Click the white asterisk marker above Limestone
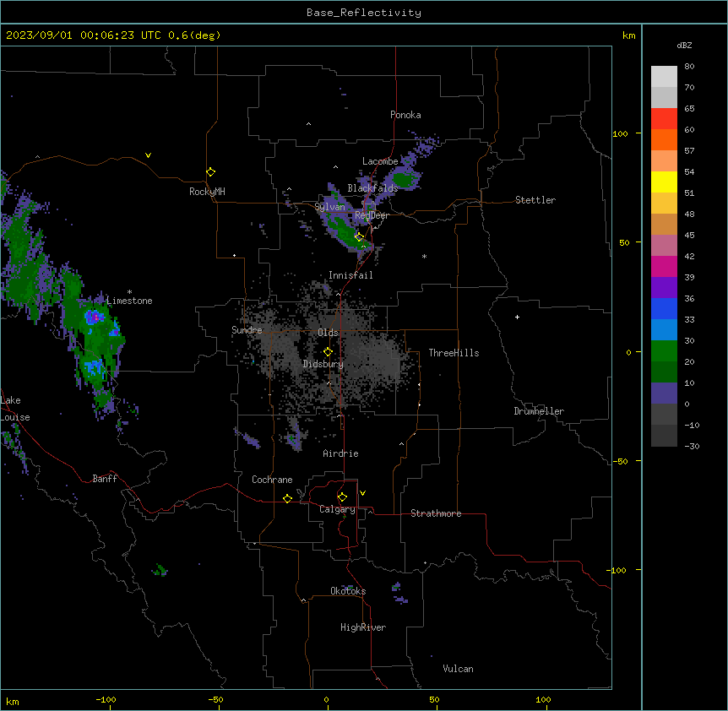This screenshot has width=728, height=711. (129, 292)
